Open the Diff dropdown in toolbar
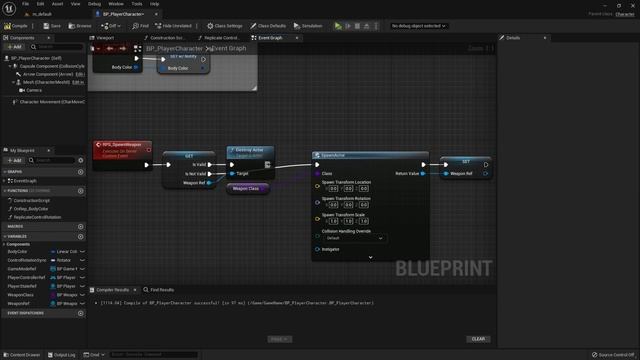640x360 pixels. coord(111,26)
